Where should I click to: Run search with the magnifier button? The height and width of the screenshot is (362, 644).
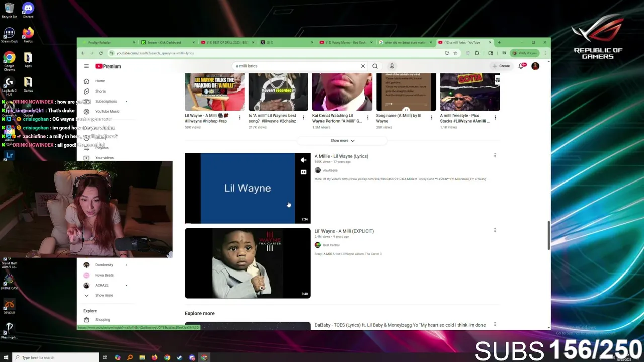pos(375,66)
